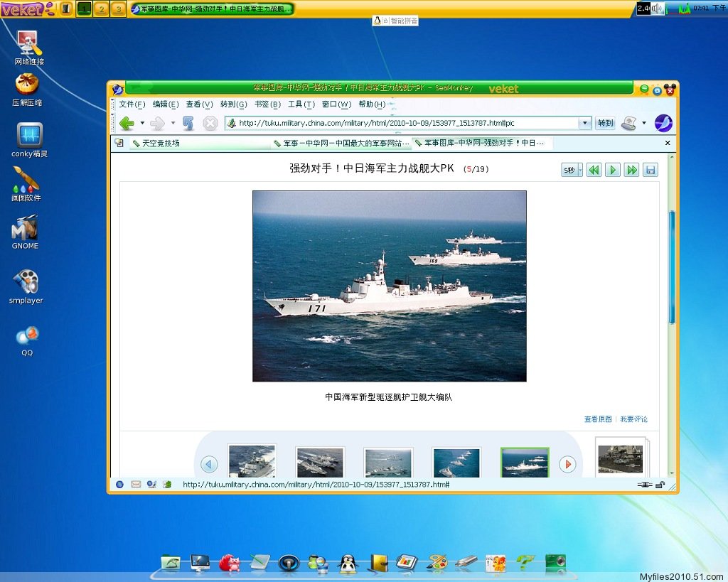
Task: Click the thumbnail strip left arrow
Action: click(x=209, y=463)
